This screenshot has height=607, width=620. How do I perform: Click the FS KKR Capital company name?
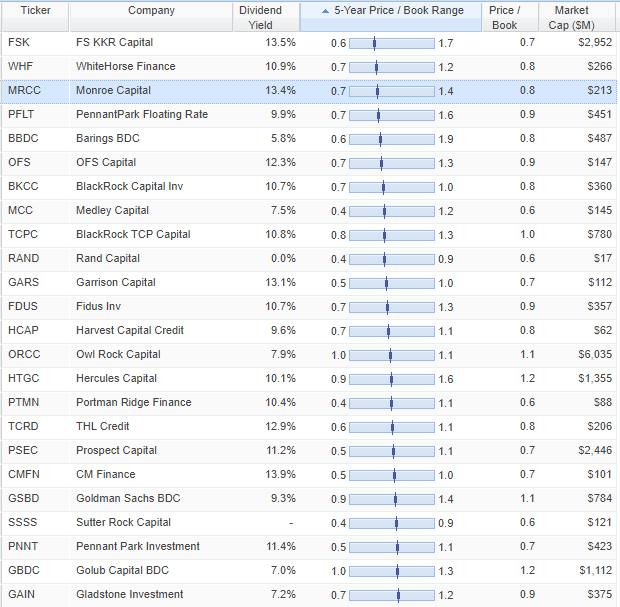coord(114,42)
